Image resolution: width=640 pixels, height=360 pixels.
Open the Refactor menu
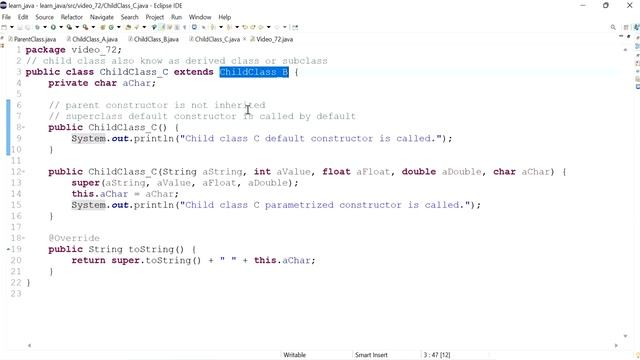point(71,17)
